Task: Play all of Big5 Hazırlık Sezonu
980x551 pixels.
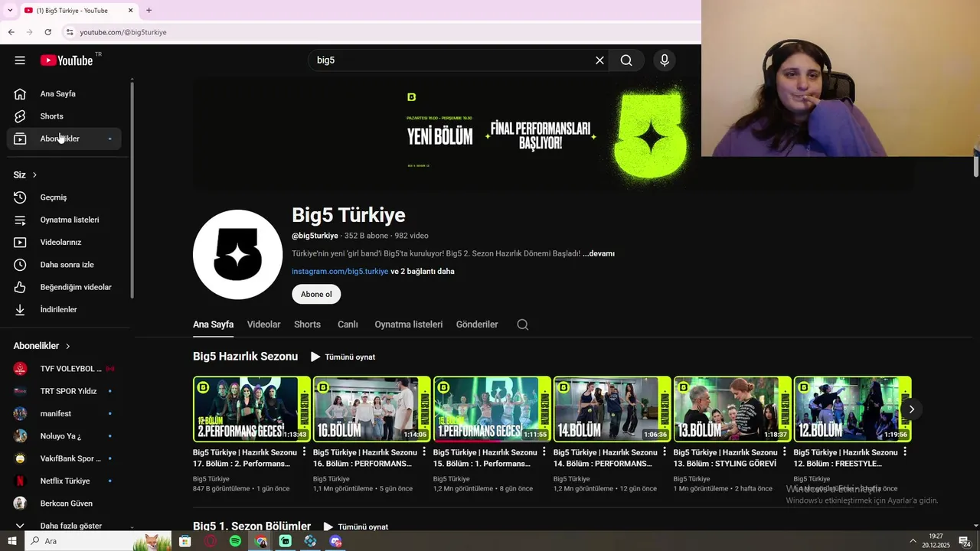Action: pos(343,357)
